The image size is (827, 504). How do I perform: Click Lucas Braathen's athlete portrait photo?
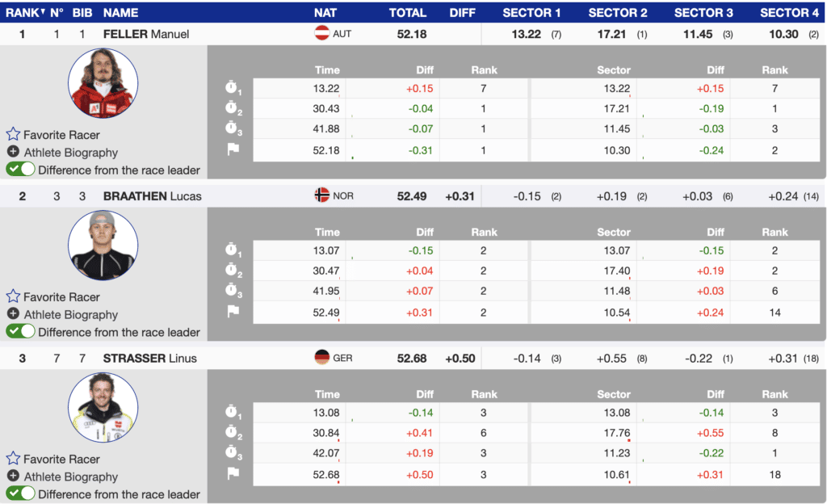[102, 246]
